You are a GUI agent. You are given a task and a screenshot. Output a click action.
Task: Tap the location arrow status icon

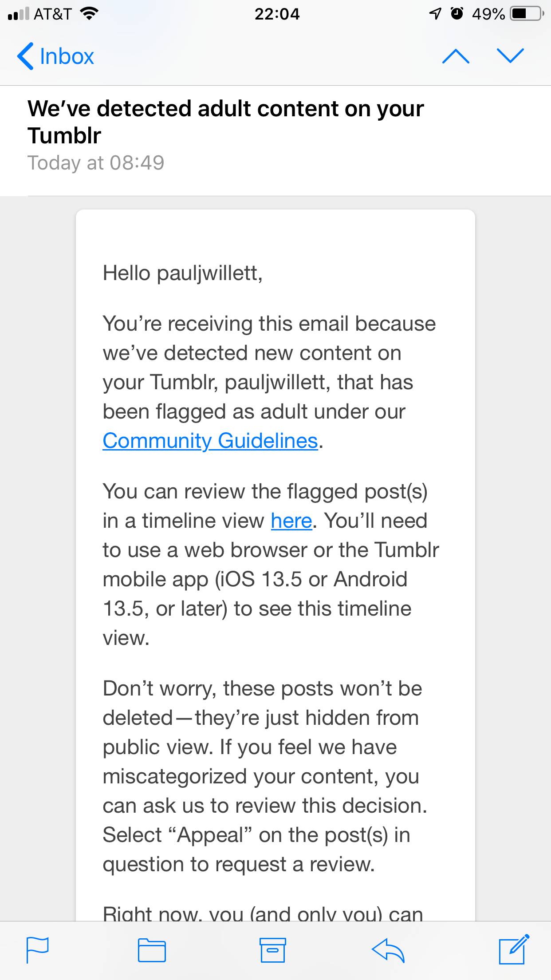(x=435, y=14)
